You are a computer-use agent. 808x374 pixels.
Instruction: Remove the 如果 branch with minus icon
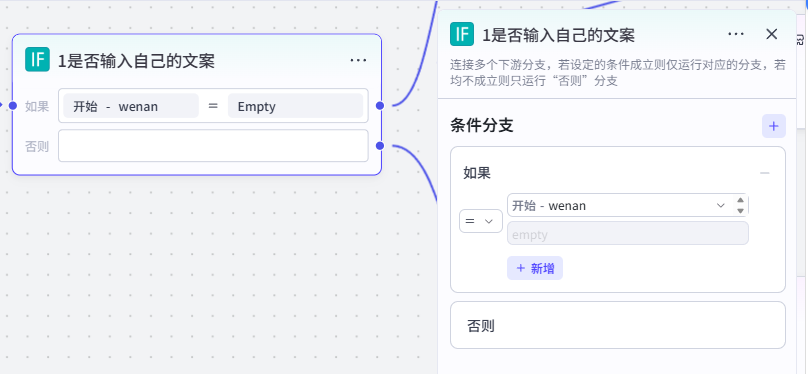point(765,173)
